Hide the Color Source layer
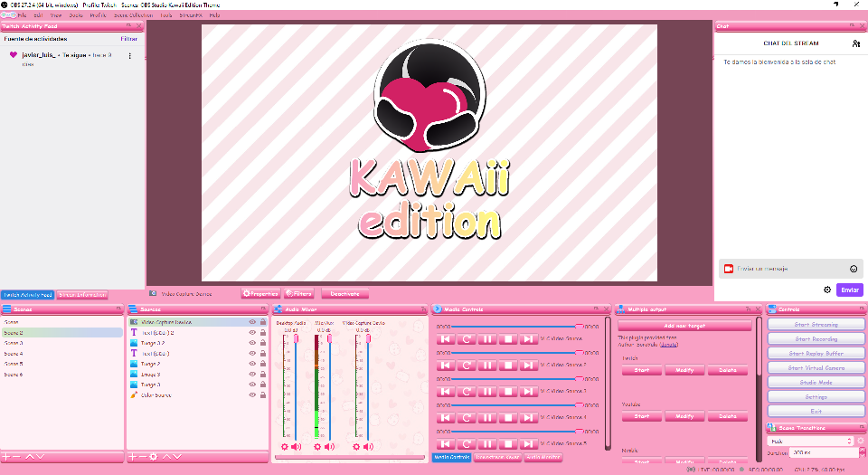The image size is (868, 475). (252, 394)
